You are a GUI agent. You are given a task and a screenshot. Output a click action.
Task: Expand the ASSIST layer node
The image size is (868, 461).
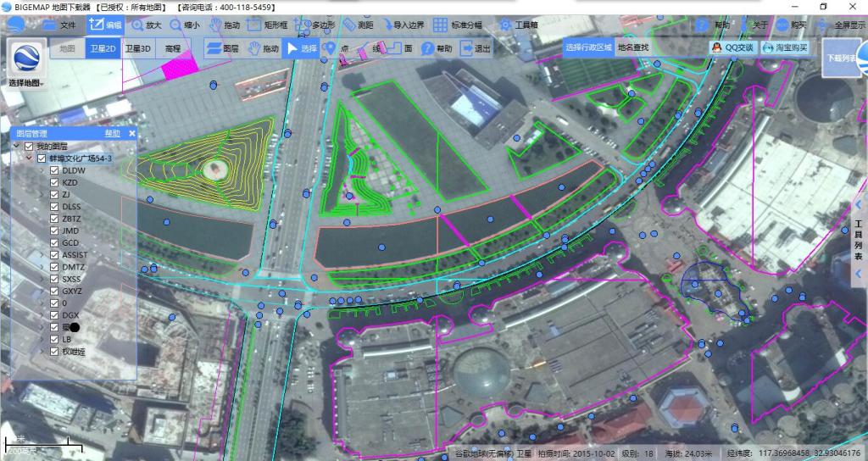pyautogui.click(x=42, y=255)
